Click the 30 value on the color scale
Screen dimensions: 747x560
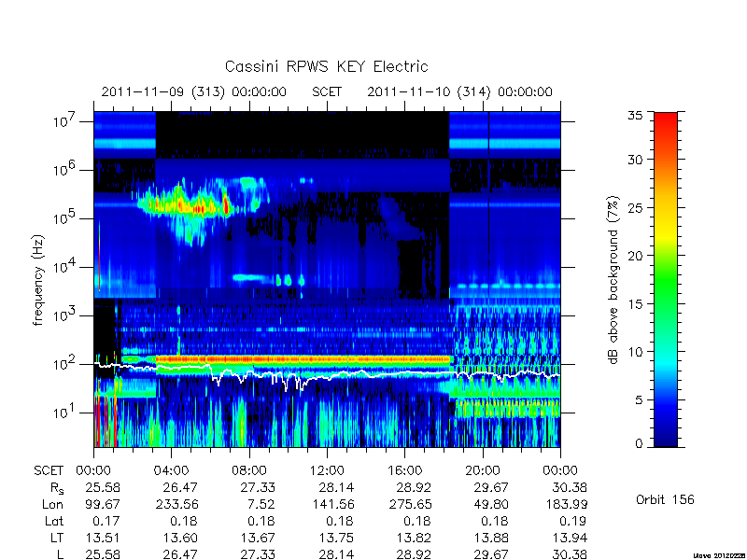point(636,160)
